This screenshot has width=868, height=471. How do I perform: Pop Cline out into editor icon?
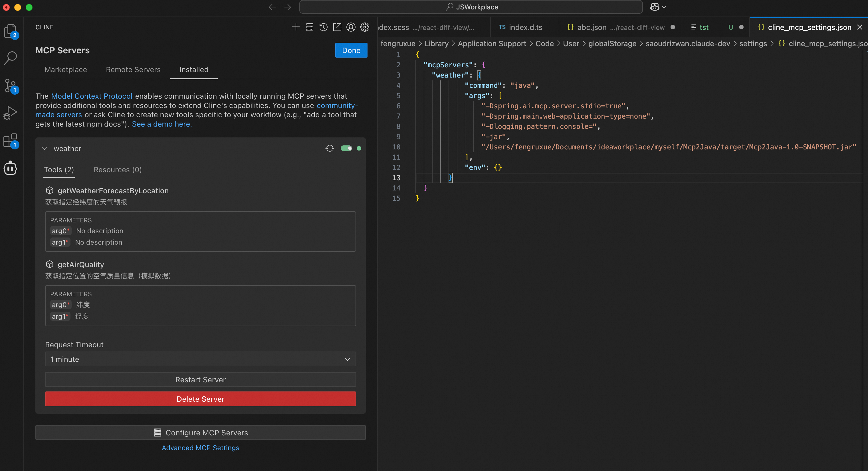[x=337, y=27]
